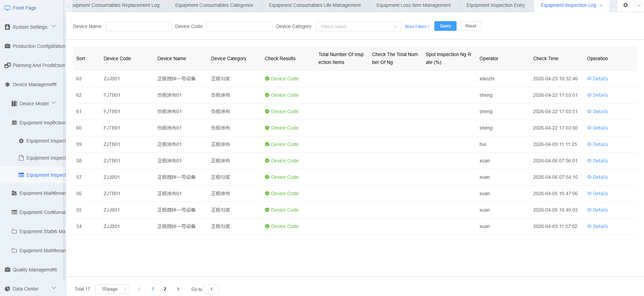644x296 pixels.
Task: Switch to Equipment Consumables Categories tab
Action: pos(214,5)
